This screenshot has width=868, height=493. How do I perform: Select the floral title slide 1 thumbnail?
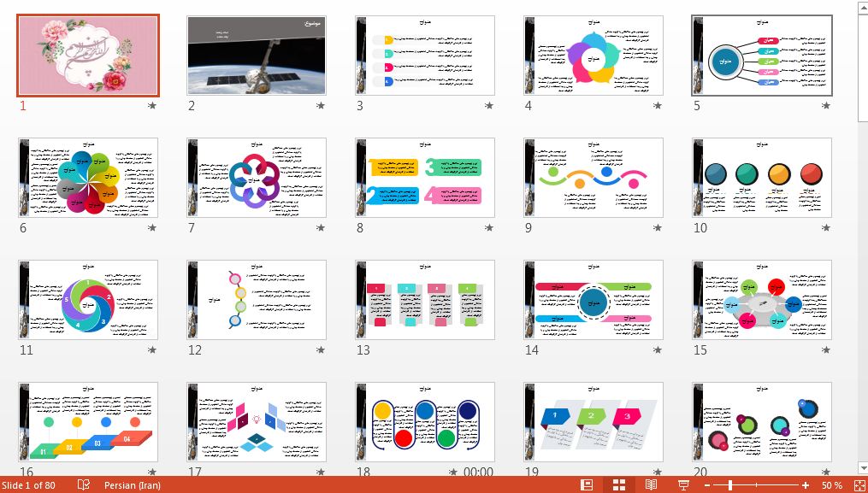(87, 55)
